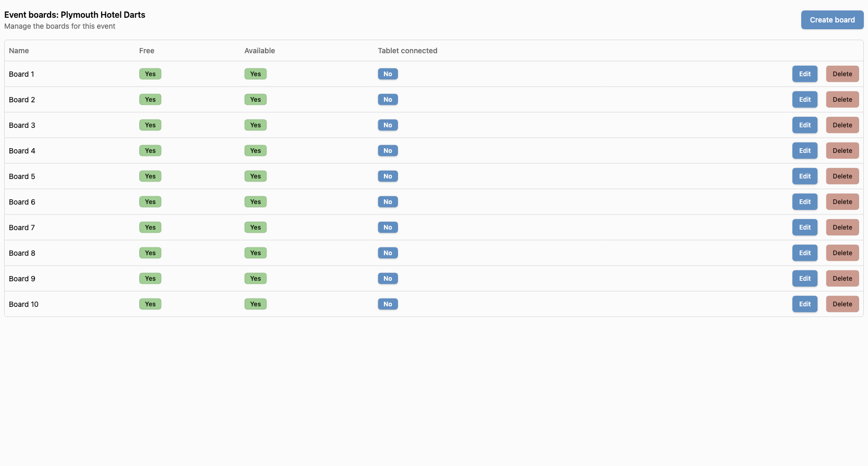
Task: Remove Board 5 using Delete
Action: tap(842, 176)
